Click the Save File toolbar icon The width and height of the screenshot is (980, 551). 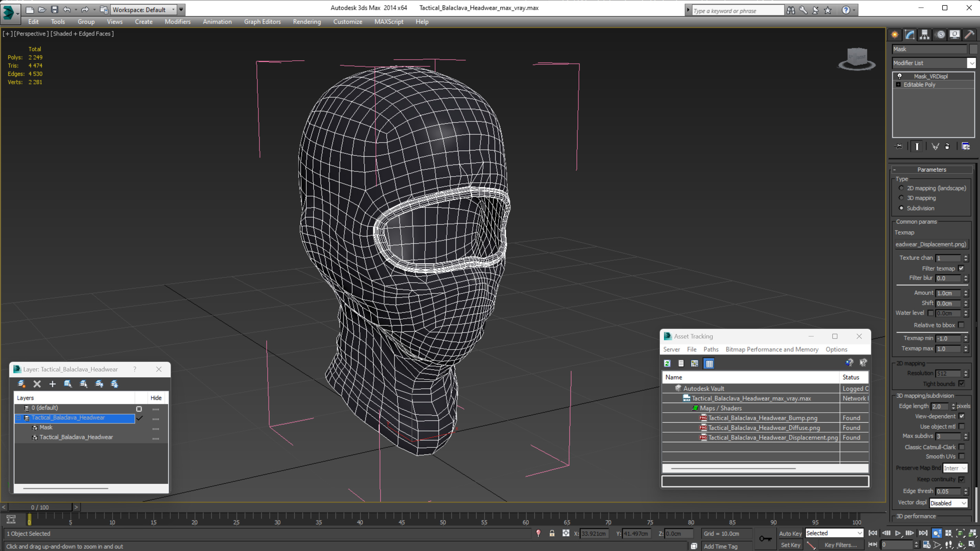pyautogui.click(x=54, y=10)
